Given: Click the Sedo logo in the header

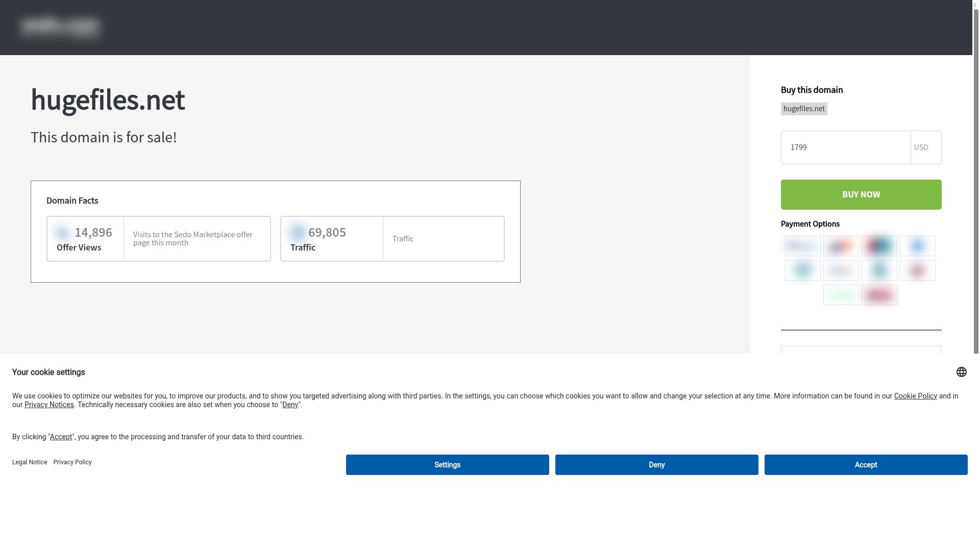Looking at the screenshot, I should click(60, 27).
